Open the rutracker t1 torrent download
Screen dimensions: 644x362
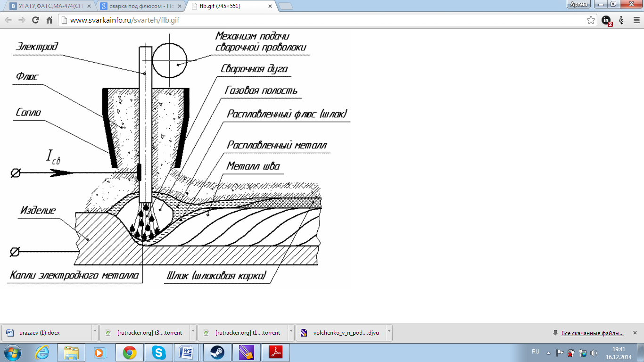pos(242,332)
